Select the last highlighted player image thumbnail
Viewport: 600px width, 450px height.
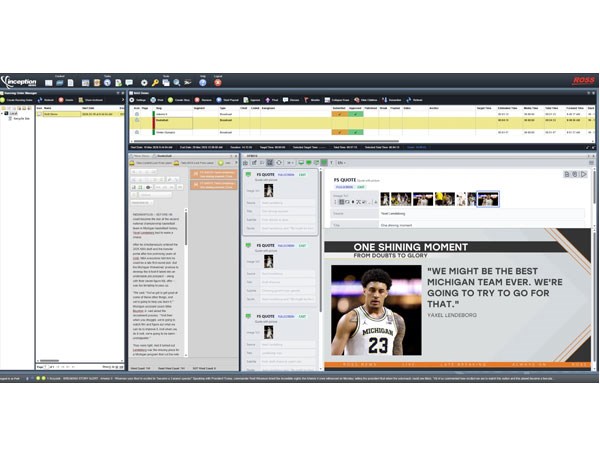488,199
